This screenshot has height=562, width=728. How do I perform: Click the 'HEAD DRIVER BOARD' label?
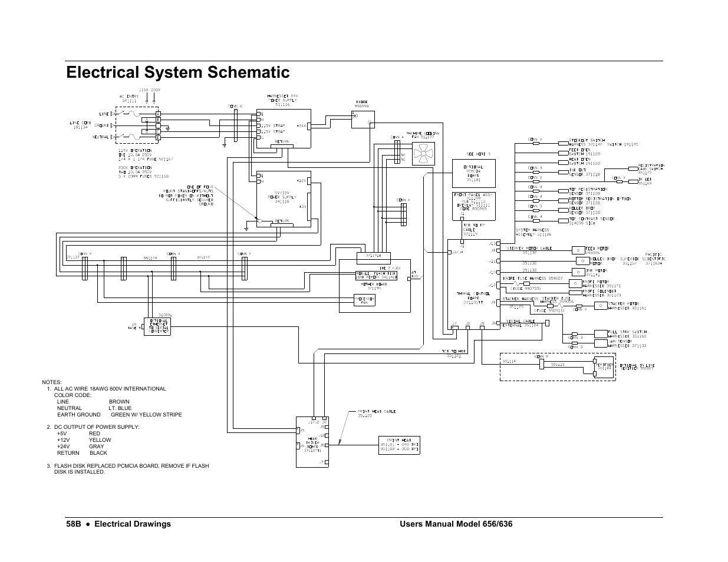pos(313,442)
